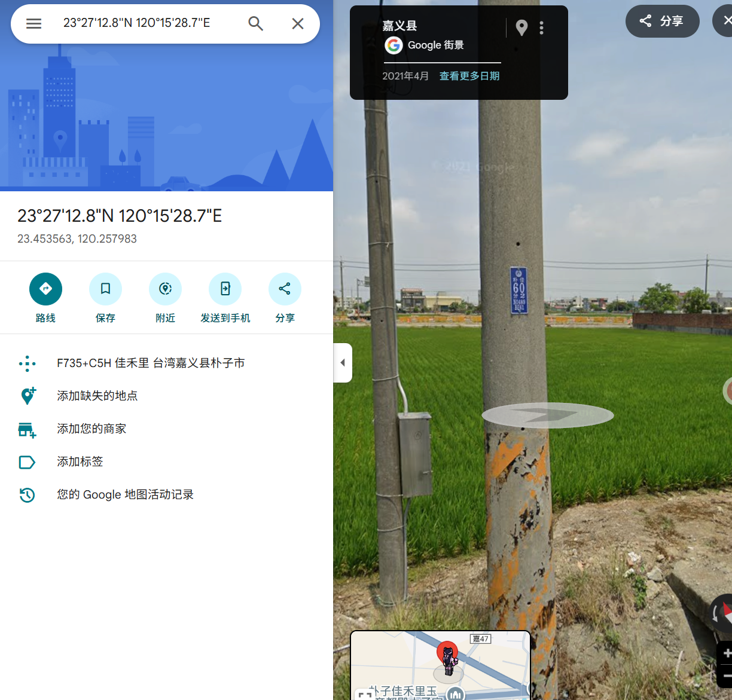Save the location using 保存 bookmark icon

(105, 289)
